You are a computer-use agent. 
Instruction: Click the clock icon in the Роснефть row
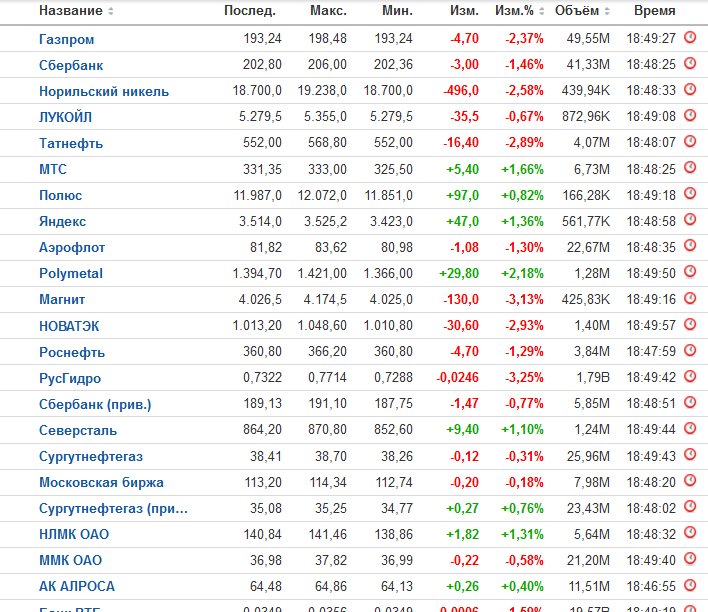[690, 350]
